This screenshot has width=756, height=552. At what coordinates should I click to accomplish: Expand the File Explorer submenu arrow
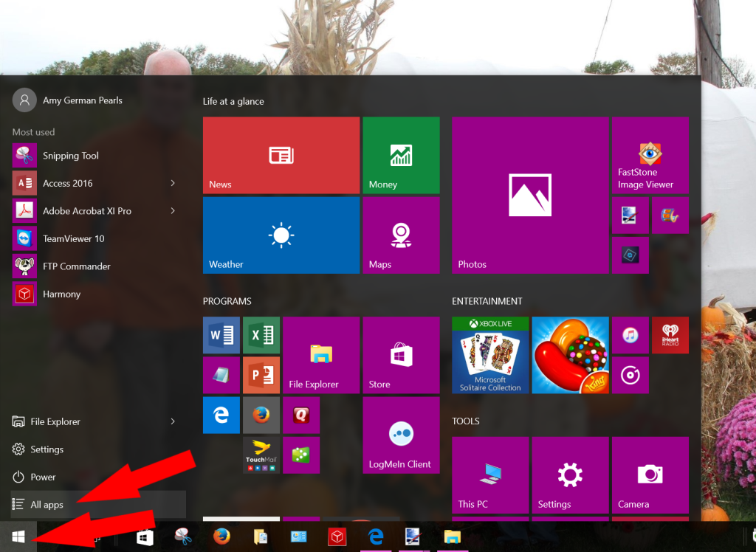[x=173, y=421]
